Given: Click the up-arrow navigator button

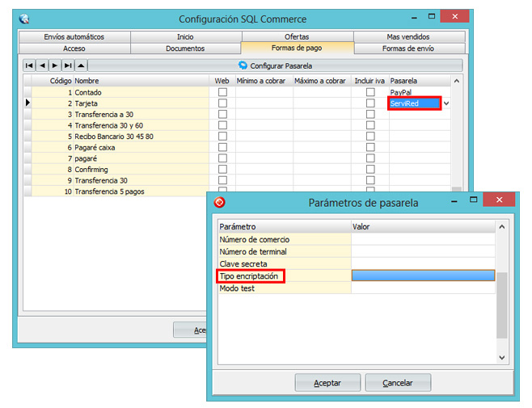Looking at the screenshot, I should pos(81,65).
